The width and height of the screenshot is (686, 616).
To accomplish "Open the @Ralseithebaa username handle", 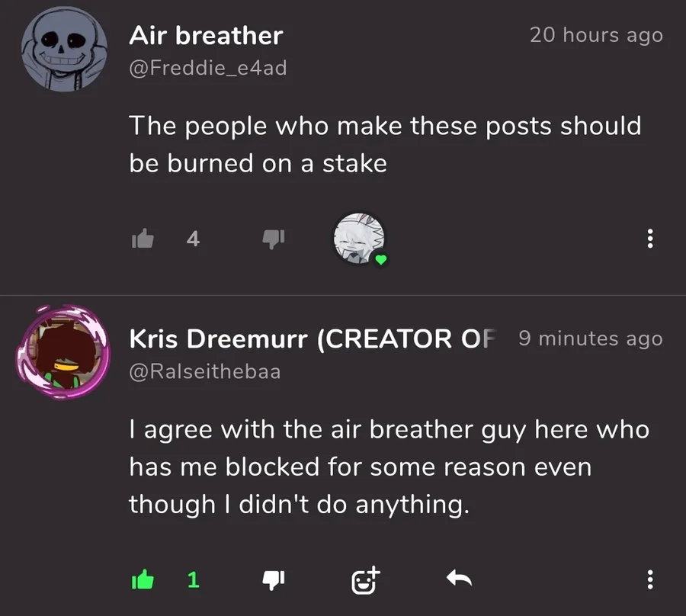I will click(205, 371).
